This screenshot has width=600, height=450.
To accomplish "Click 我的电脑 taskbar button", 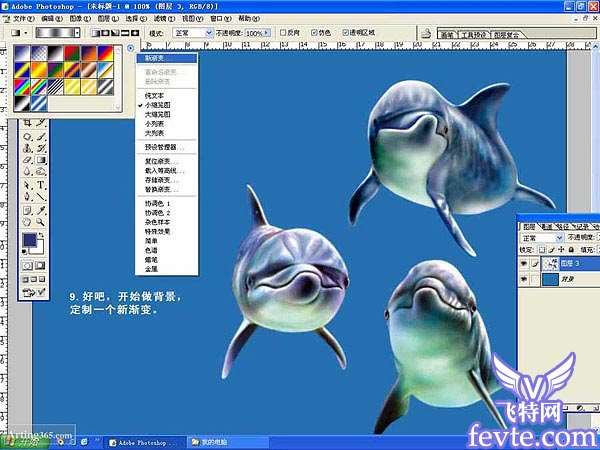I will click(228, 443).
